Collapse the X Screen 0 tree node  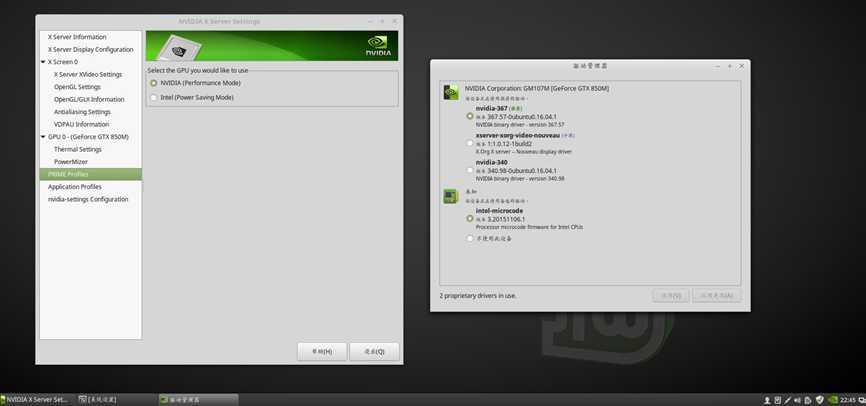[43, 62]
